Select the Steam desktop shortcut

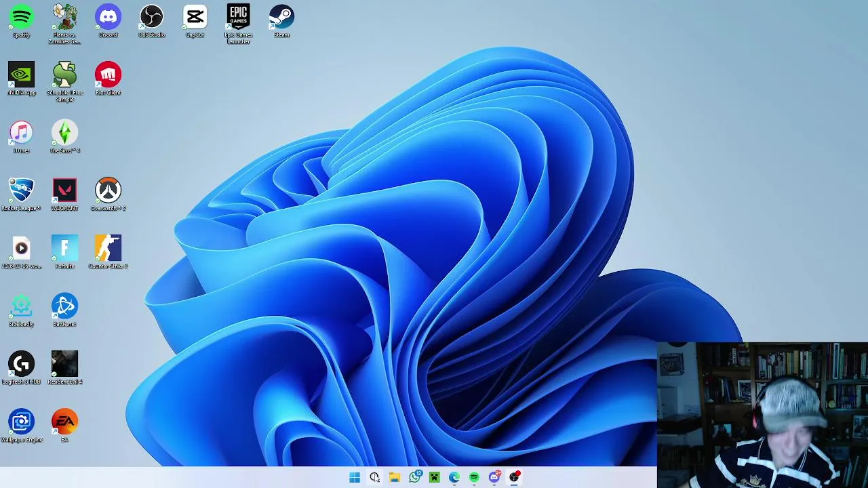pyautogui.click(x=281, y=21)
